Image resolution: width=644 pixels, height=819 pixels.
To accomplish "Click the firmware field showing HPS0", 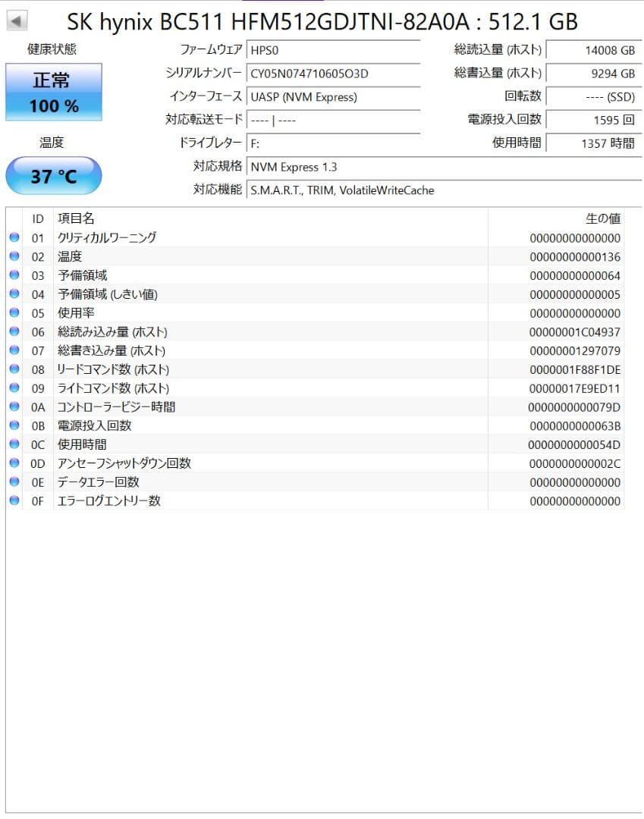I will 333,50.
